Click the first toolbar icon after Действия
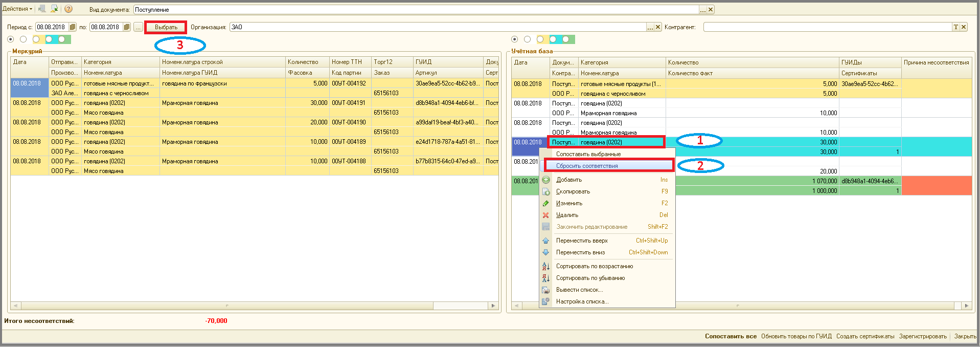 tap(42, 9)
